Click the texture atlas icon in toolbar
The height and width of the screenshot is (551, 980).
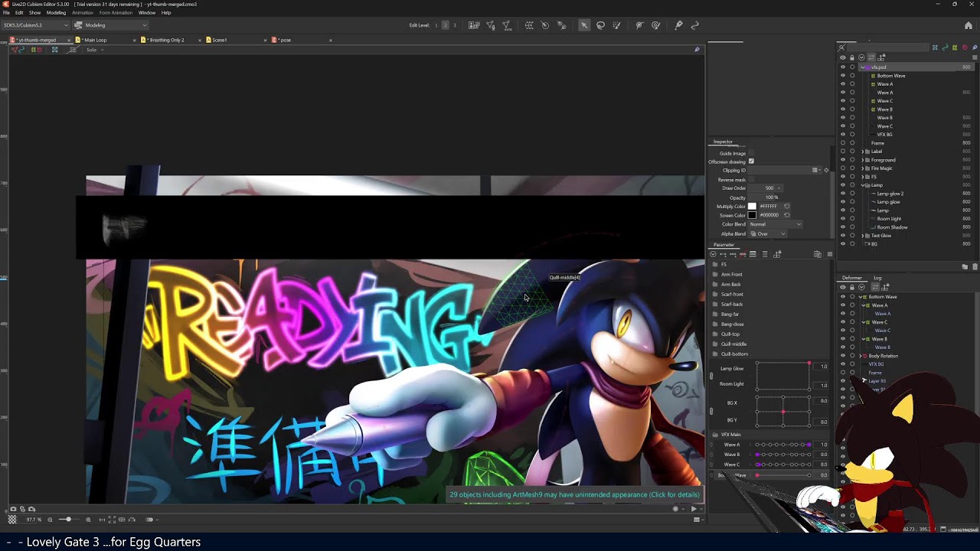[x=474, y=25]
